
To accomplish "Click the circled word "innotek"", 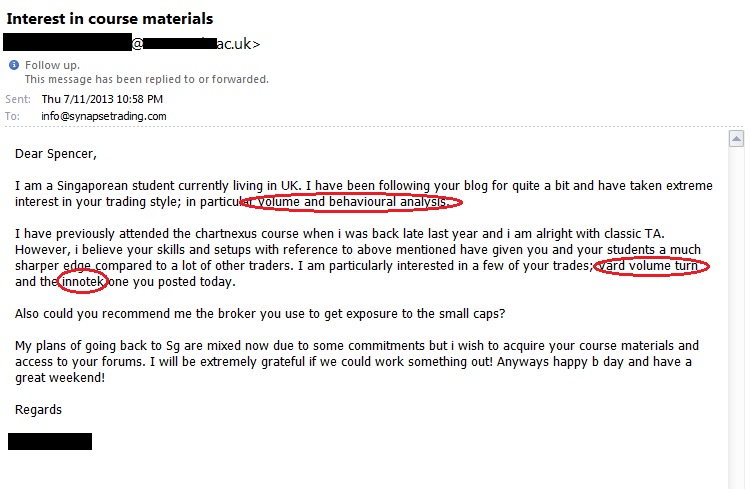I will click(82, 282).
